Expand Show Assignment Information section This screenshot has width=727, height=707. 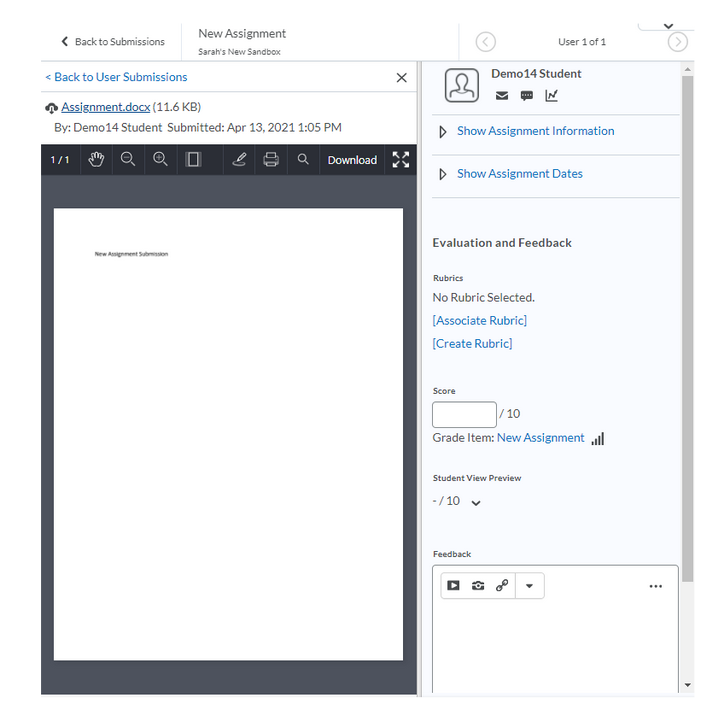coord(535,131)
